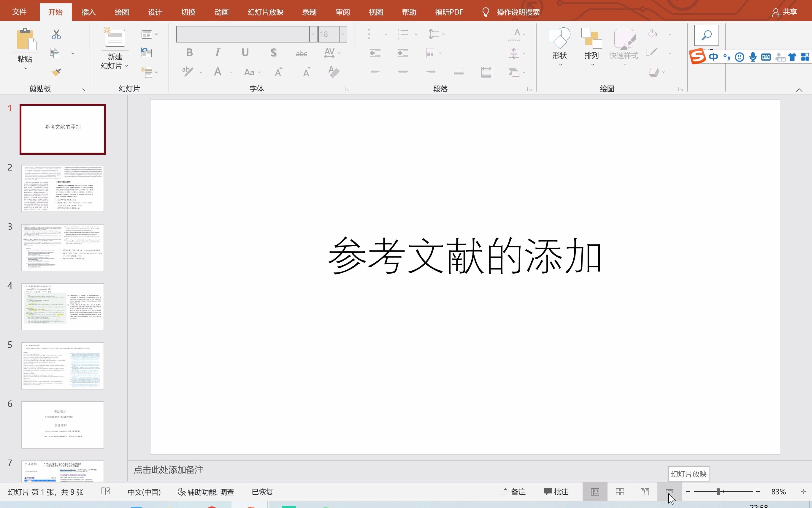Toggle Normal view button
812x508 pixels.
click(595, 492)
